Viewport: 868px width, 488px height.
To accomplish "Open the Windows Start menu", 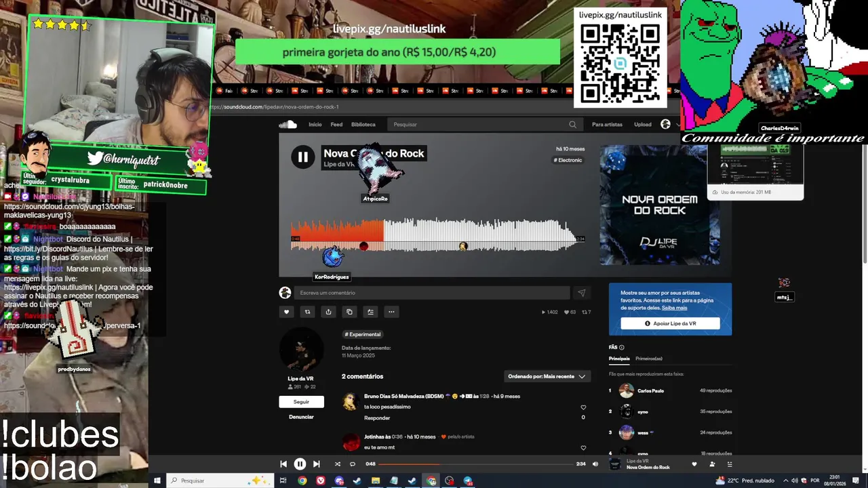I will pyautogui.click(x=157, y=481).
